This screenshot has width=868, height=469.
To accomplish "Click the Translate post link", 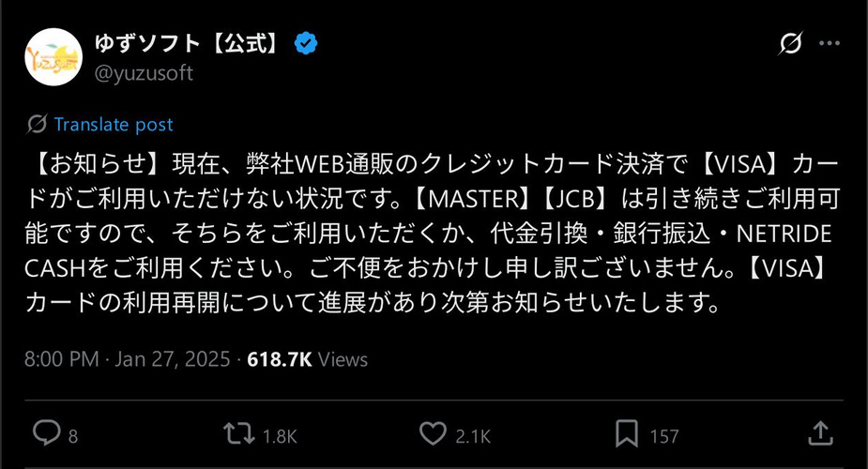I will pyautogui.click(x=114, y=125).
